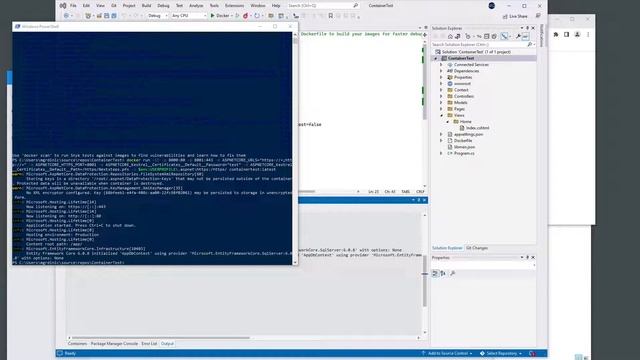Click the Collapse All icon in Solution Explorer
This screenshot has height=360, width=640.
click(x=487, y=36)
